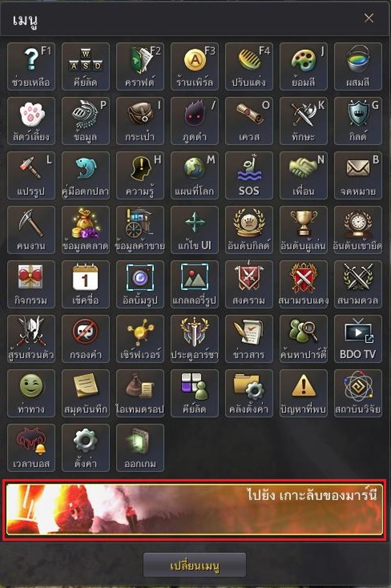Open the guild shield (กิลด์) icon

[358, 121]
